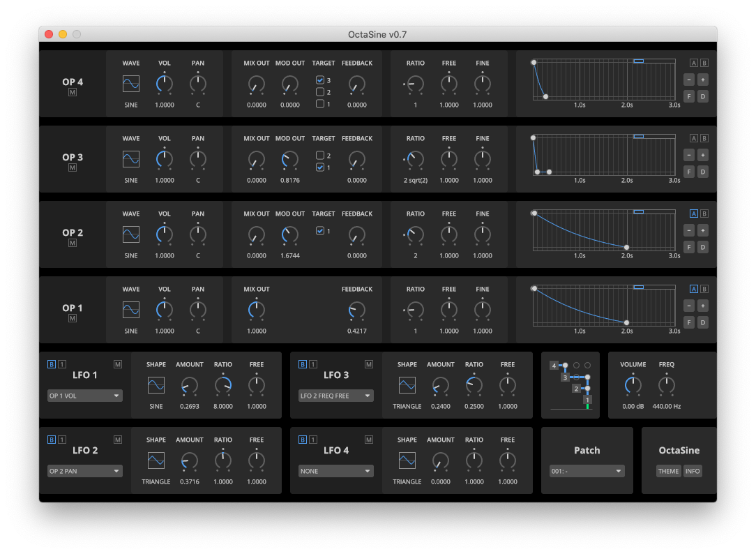Click the THEME button
The width and height of the screenshot is (756, 554).
click(668, 471)
